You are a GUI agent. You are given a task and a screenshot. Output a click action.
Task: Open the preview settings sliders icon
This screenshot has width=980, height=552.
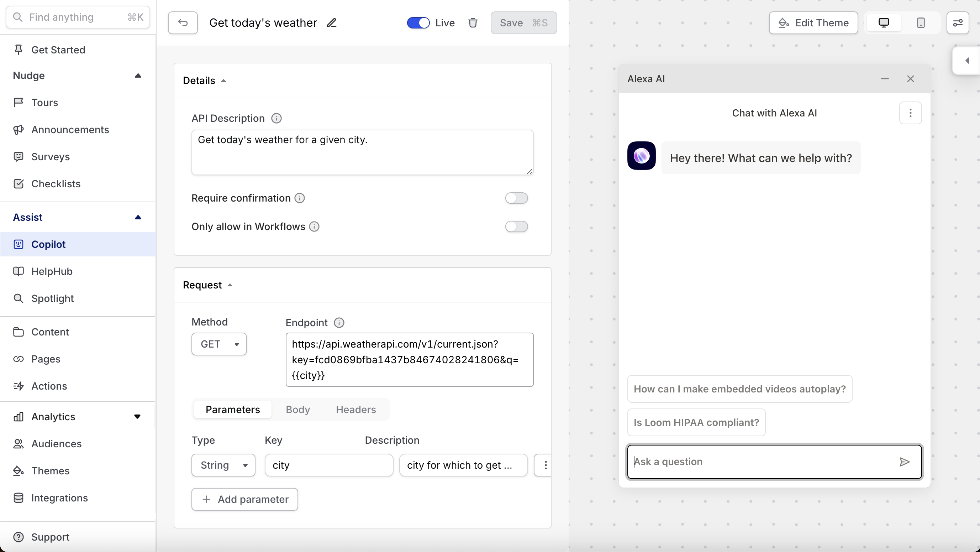958,23
